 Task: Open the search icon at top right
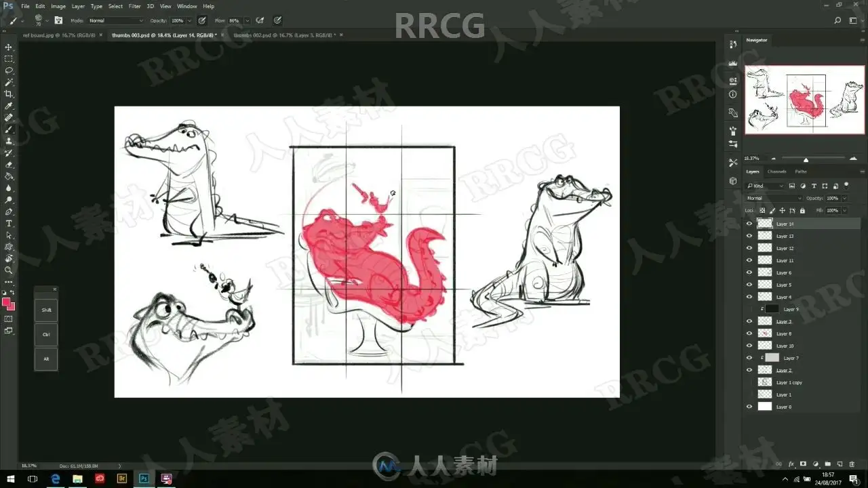click(x=838, y=20)
